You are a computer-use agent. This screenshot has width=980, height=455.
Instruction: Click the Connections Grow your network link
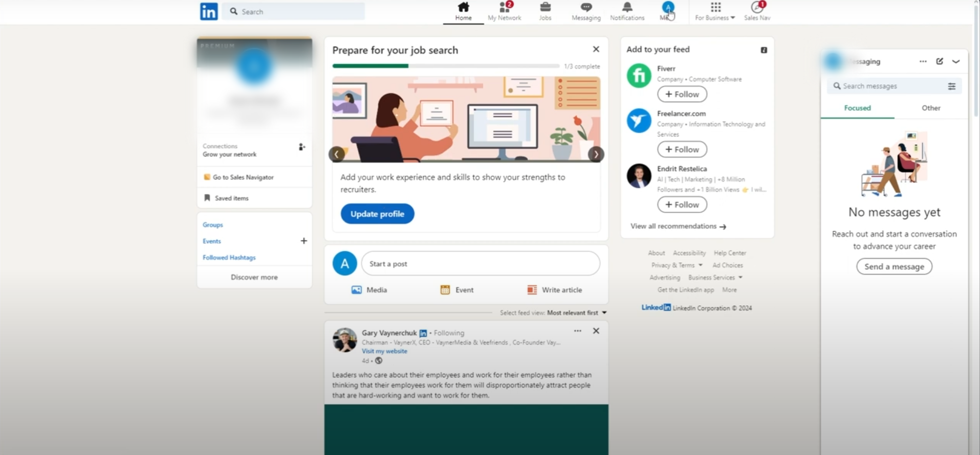click(x=229, y=150)
